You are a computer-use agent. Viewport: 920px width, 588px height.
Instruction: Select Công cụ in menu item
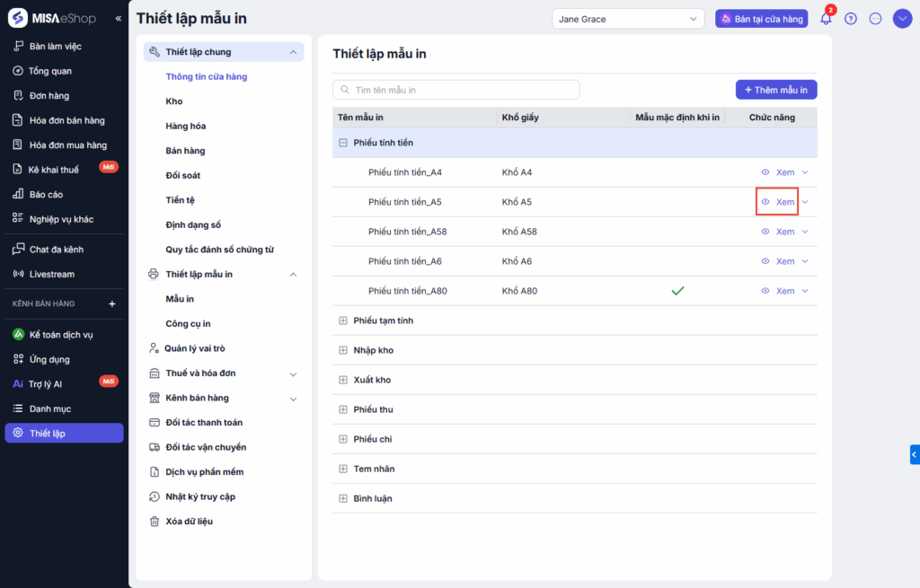(188, 323)
